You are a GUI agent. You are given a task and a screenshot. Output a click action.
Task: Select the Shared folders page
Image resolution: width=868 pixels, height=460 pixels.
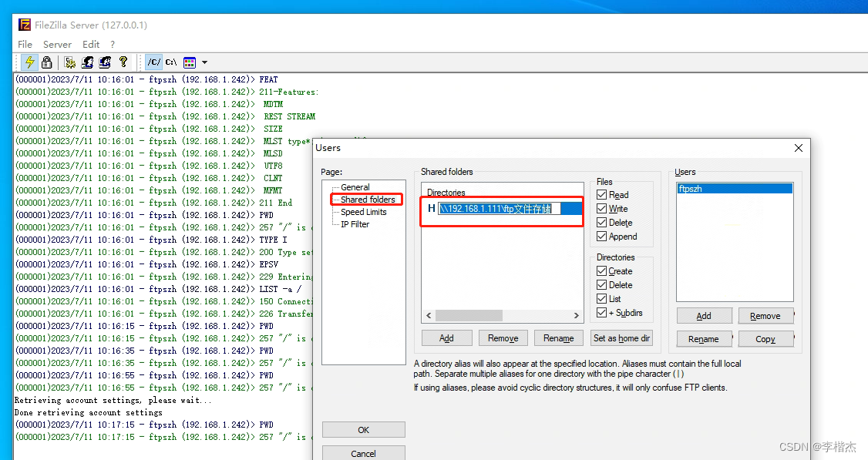click(368, 200)
